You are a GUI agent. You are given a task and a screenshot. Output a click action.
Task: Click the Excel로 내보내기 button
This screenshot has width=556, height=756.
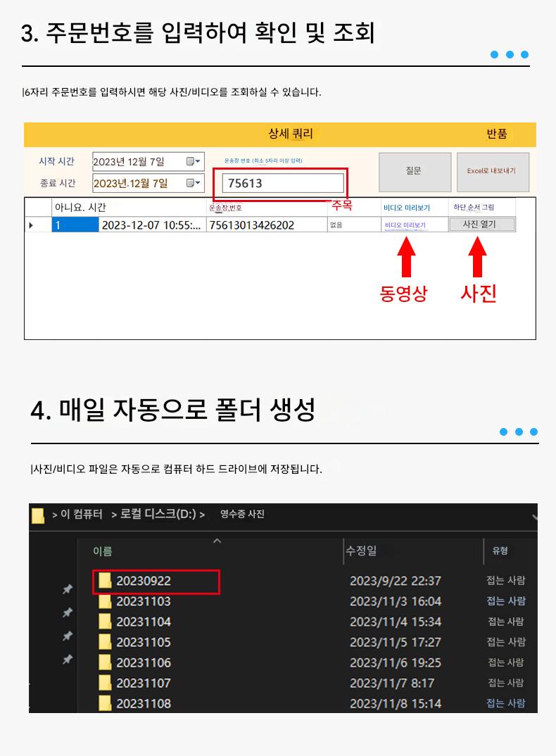point(491,171)
